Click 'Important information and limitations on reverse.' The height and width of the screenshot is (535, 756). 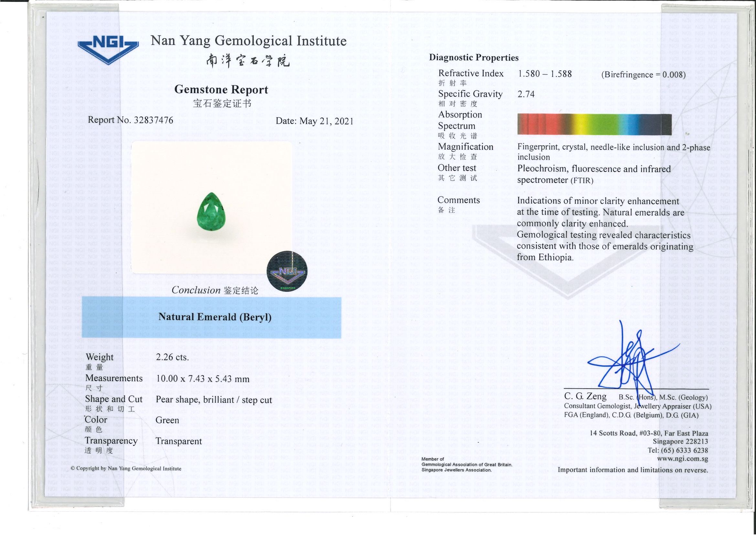[x=633, y=470]
